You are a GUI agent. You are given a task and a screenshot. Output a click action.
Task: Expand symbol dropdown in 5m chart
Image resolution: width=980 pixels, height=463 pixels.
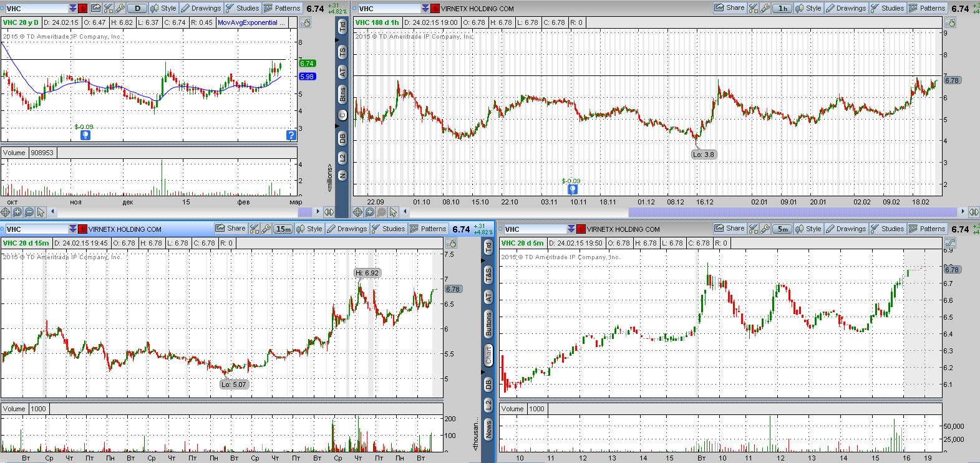click(571, 229)
